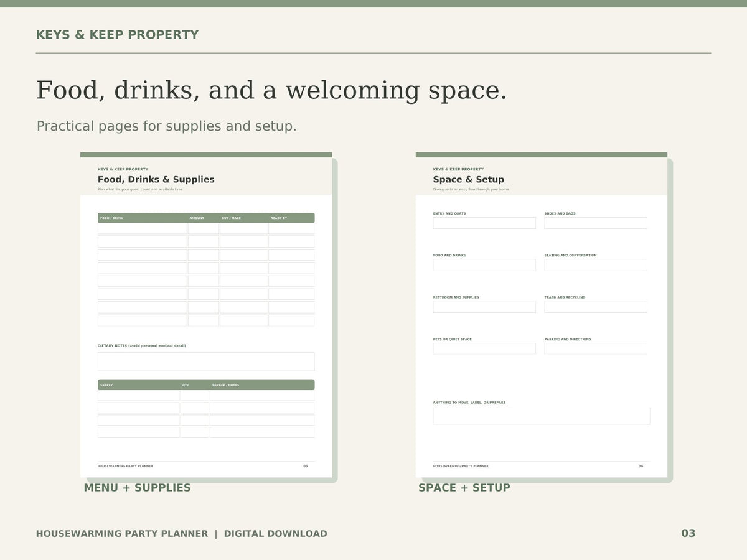Click the 'FOOD / DRINK' column header
This screenshot has height=560, width=747.
(112, 218)
